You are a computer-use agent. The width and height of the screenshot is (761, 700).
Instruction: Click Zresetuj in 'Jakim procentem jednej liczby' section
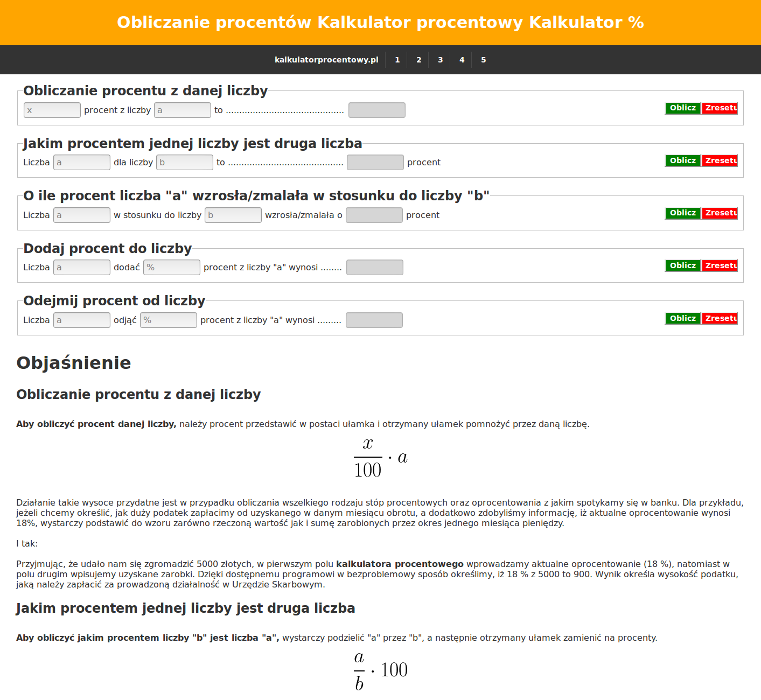(720, 161)
